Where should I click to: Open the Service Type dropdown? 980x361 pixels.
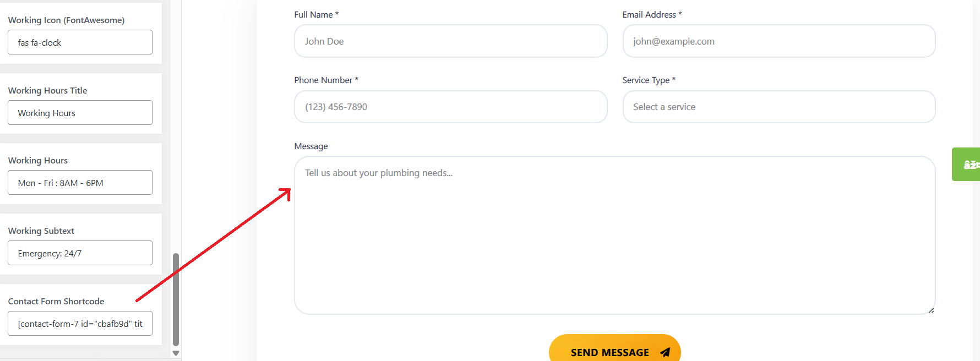click(x=779, y=107)
